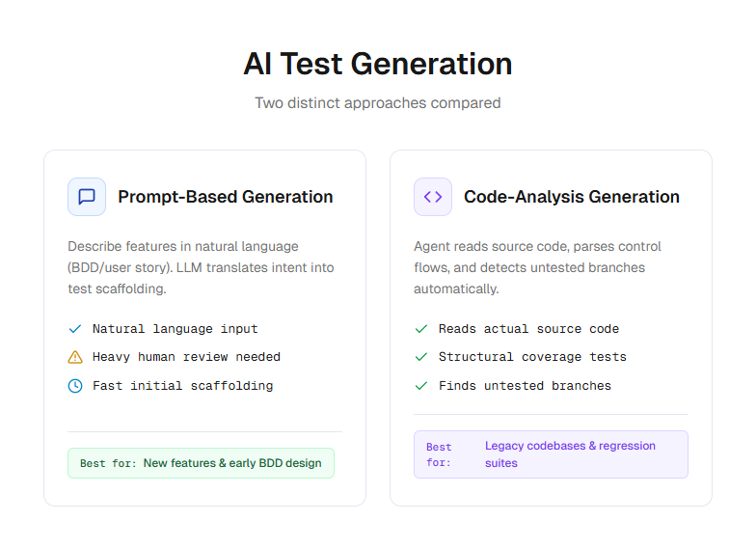The height and width of the screenshot is (549, 756).
Task: Click the green New features & early BDD badge
Action: (x=201, y=463)
